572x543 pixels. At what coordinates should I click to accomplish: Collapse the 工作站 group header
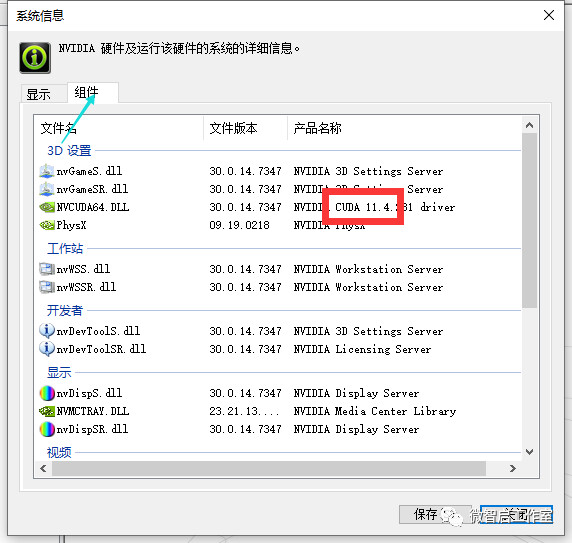(65, 249)
